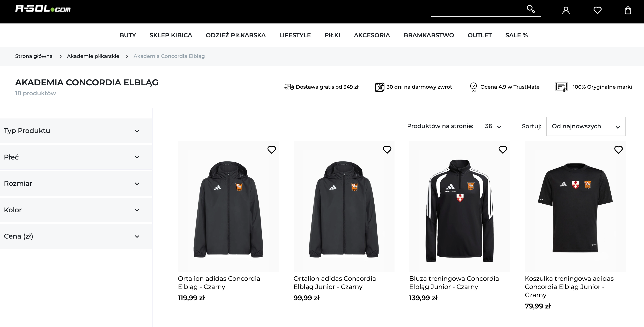The height and width of the screenshot is (327, 644).
Task: Open the BRAMKARSTWO menu item
Action: 429,35
